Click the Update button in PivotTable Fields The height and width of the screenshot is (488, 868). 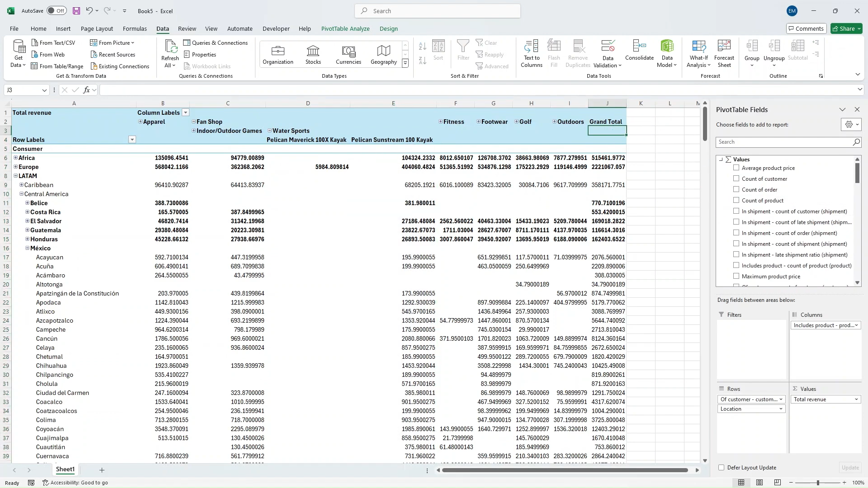pos(850,468)
